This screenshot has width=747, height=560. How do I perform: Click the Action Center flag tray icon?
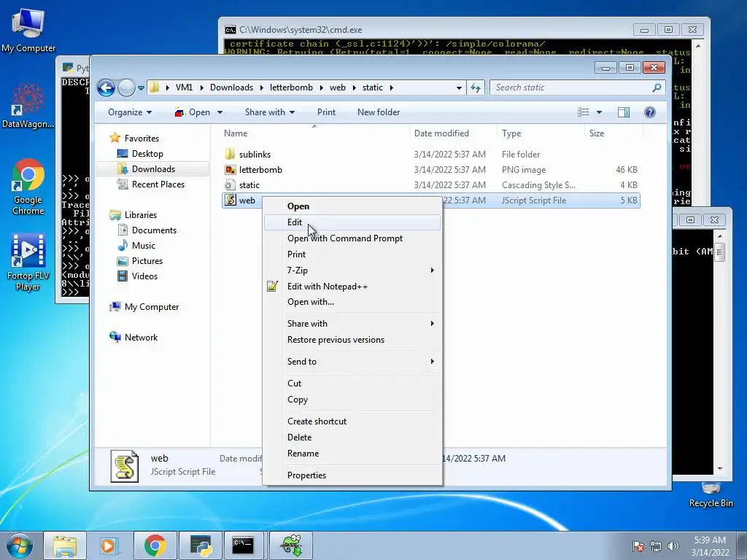[638, 546]
